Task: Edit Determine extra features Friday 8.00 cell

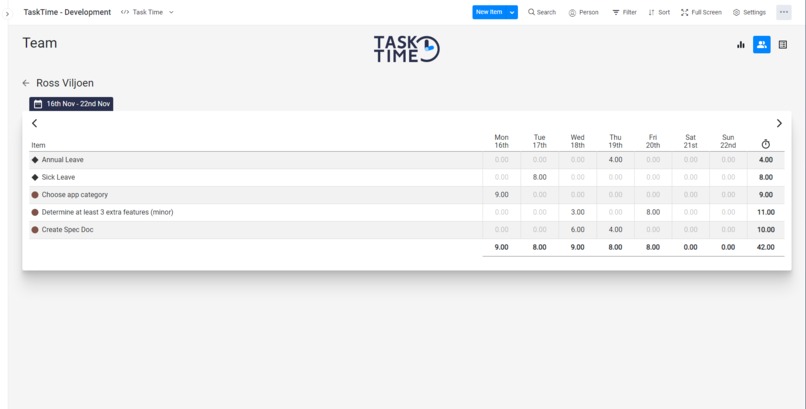Action: pyautogui.click(x=653, y=212)
